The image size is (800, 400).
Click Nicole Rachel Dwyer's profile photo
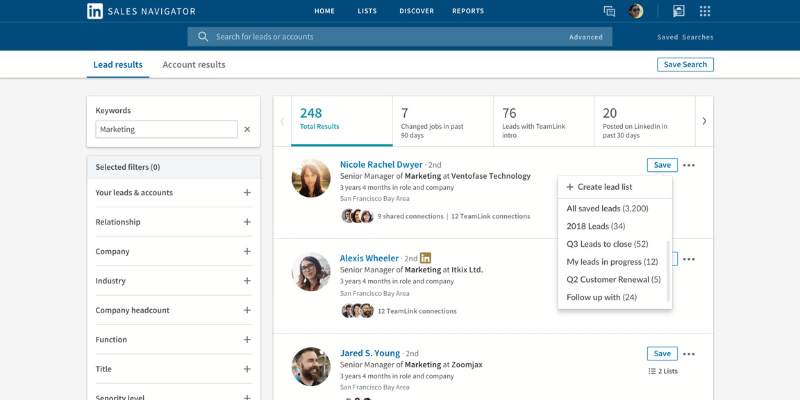311,178
